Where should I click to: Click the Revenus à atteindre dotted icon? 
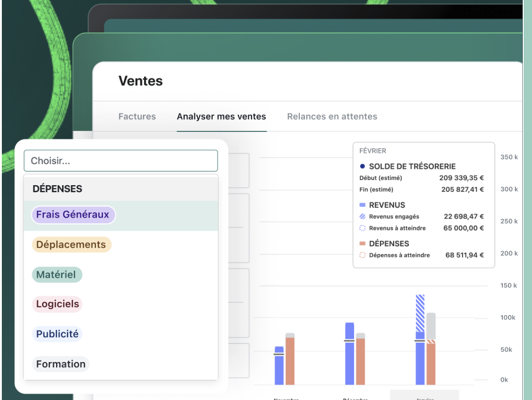coord(362,228)
